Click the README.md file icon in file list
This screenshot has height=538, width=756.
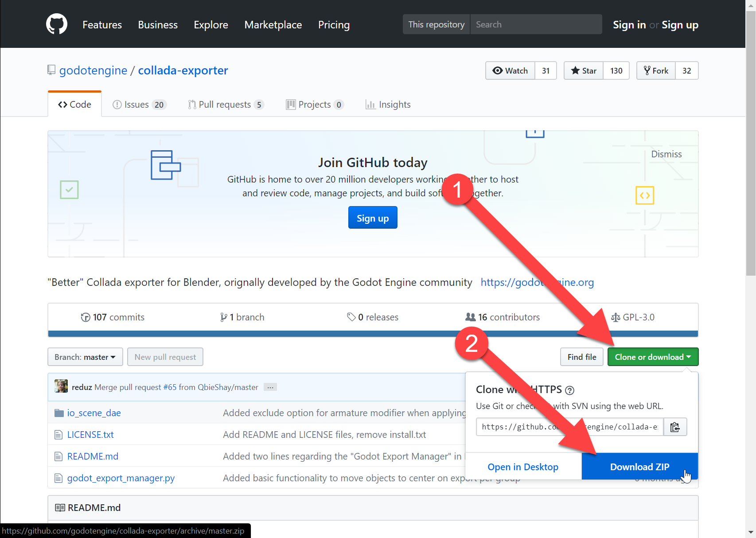[58, 456]
